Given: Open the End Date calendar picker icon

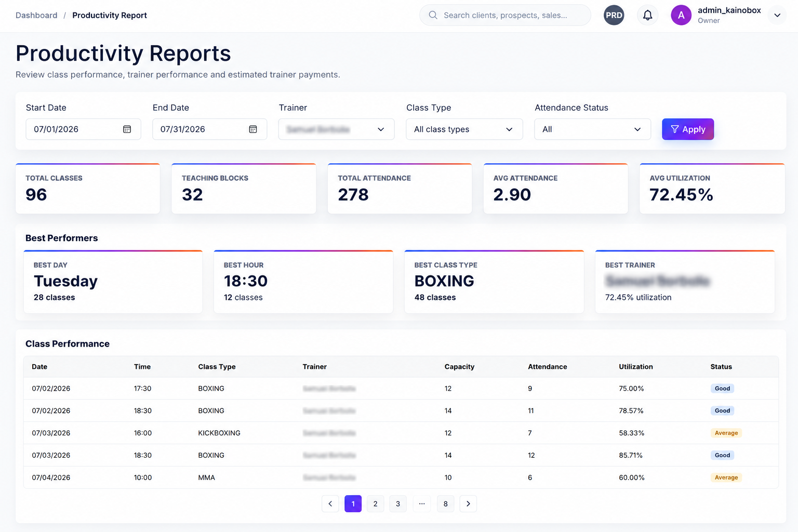Looking at the screenshot, I should [253, 129].
